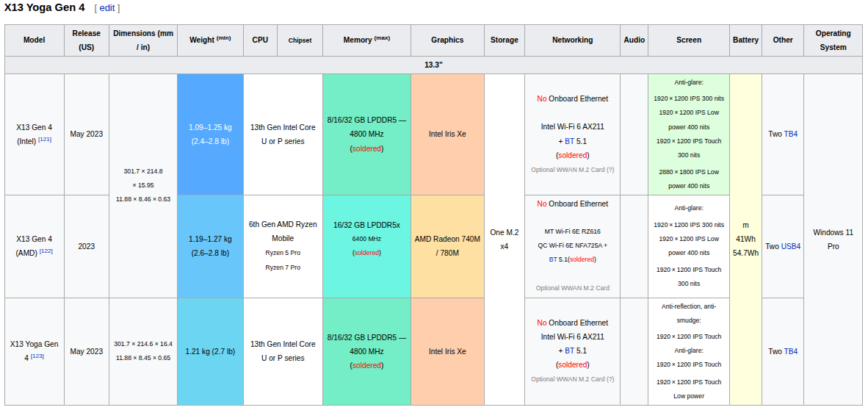This screenshot has height=410, width=868.
Task: Click the 301.7 × 214.6 × 16.4 dimensions cell
Action: click(x=142, y=351)
